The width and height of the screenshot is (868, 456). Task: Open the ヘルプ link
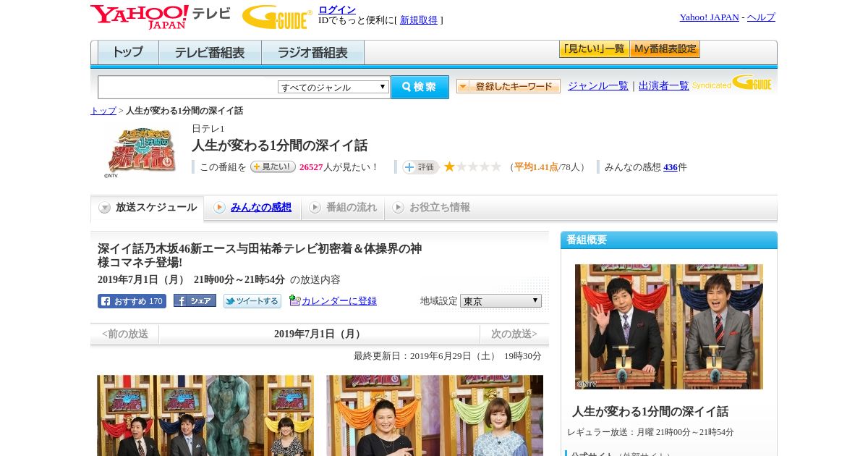761,17
